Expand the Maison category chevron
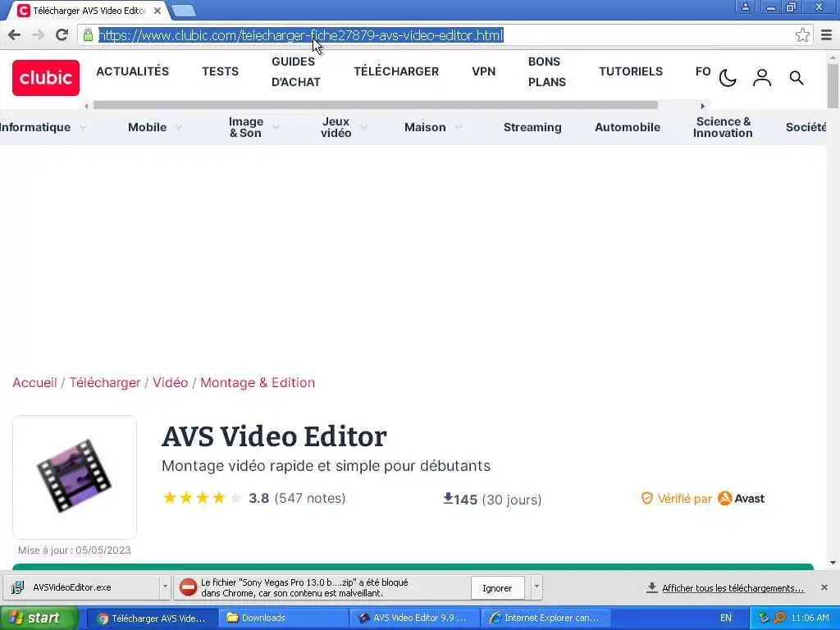 pyautogui.click(x=459, y=127)
